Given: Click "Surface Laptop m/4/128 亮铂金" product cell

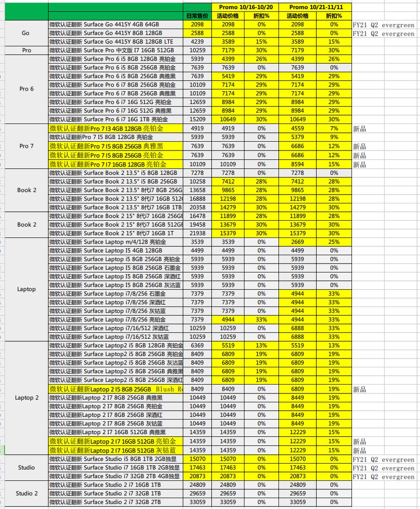Looking at the screenshot, I should (115, 242).
